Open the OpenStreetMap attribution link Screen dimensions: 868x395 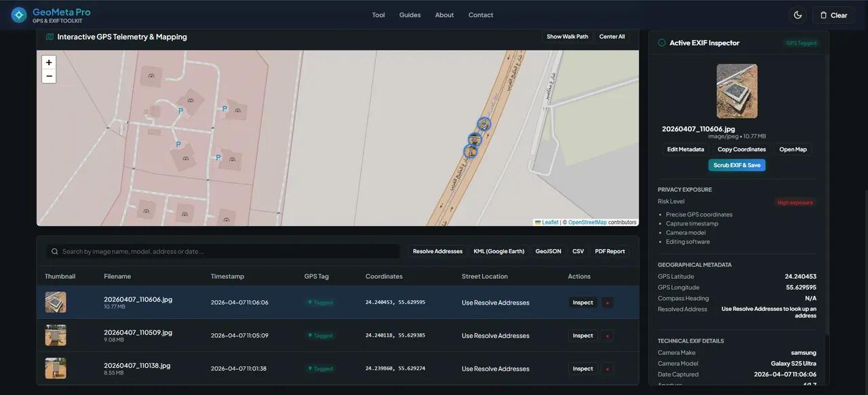pos(587,222)
